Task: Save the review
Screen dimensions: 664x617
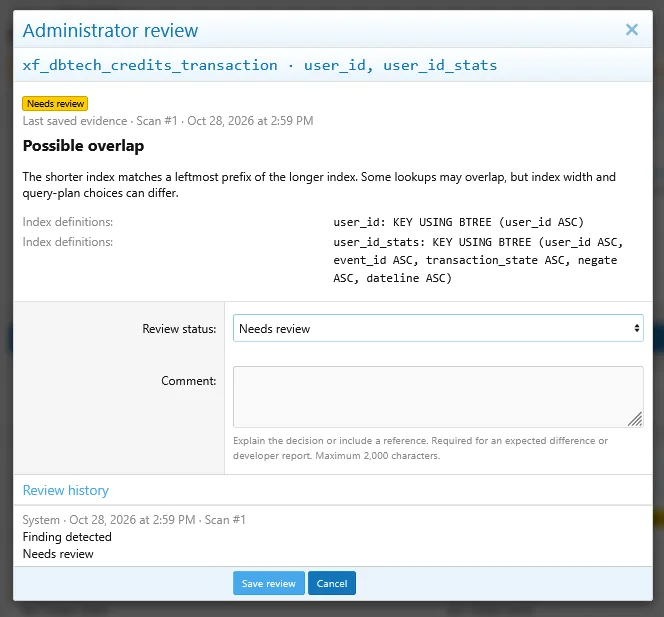Action: pyautogui.click(x=268, y=583)
